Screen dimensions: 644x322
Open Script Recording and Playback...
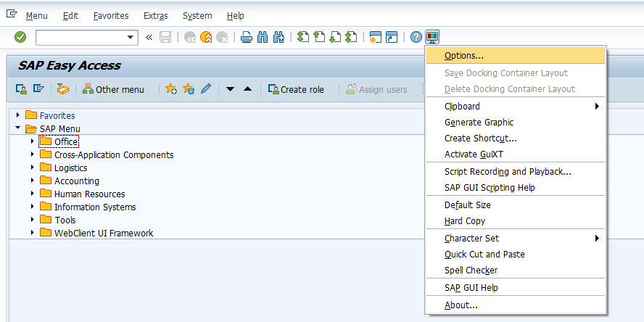click(x=516, y=171)
